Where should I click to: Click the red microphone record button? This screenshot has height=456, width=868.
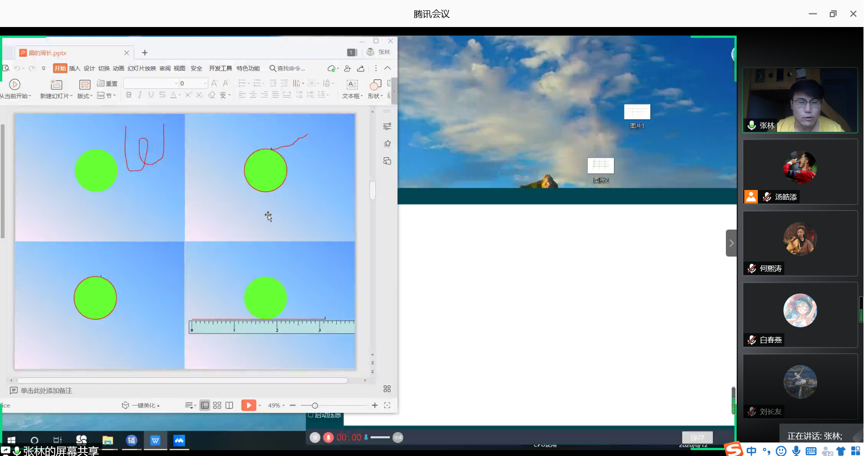point(328,438)
